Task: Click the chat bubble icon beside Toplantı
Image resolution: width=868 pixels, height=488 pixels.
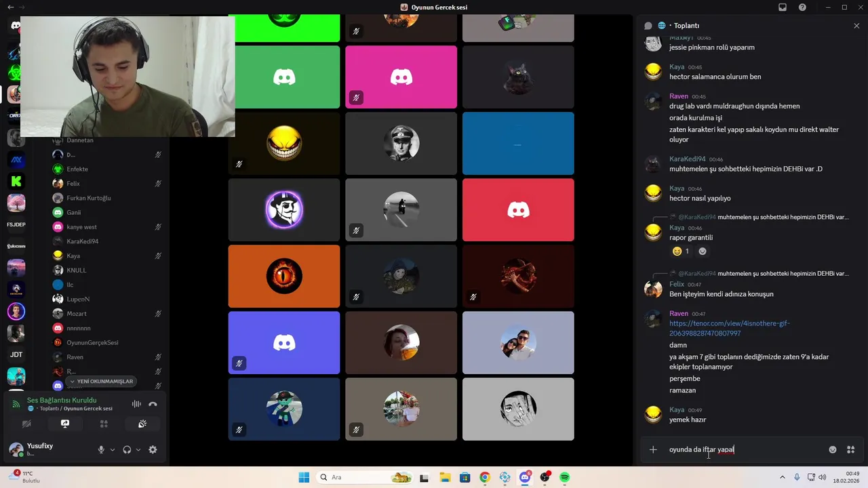Action: tap(648, 26)
